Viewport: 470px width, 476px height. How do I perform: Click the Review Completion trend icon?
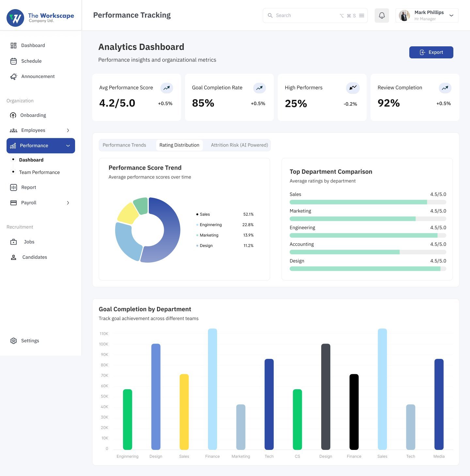445,88
